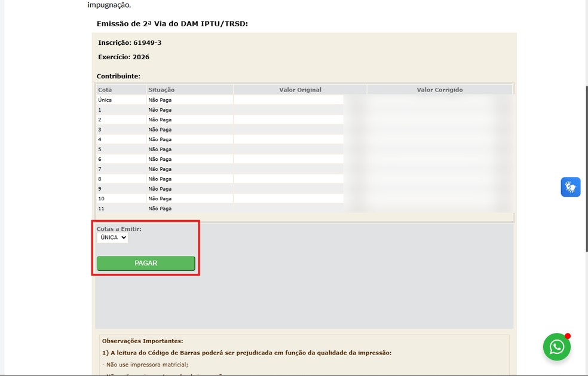
Task: Click cota number 3 cell
Action: 121,130
